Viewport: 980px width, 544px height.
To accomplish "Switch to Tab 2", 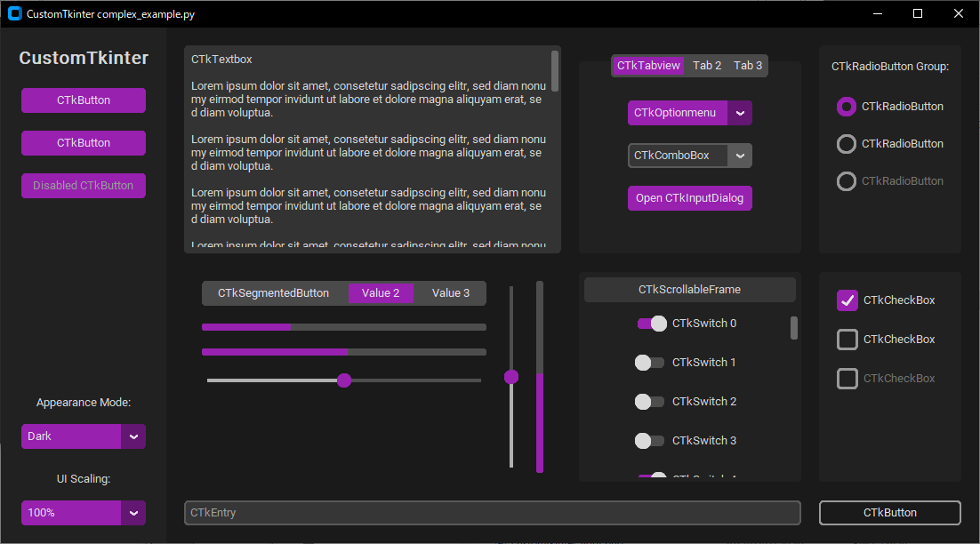I will [x=707, y=66].
